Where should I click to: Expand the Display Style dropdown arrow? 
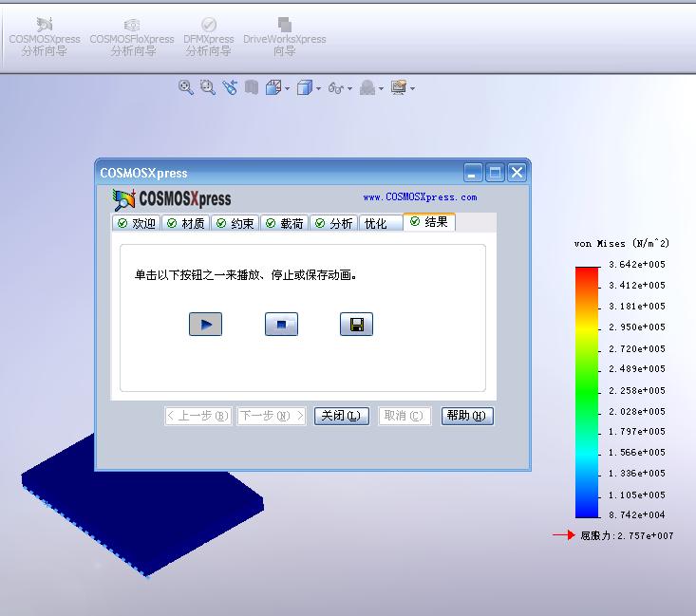[318, 89]
